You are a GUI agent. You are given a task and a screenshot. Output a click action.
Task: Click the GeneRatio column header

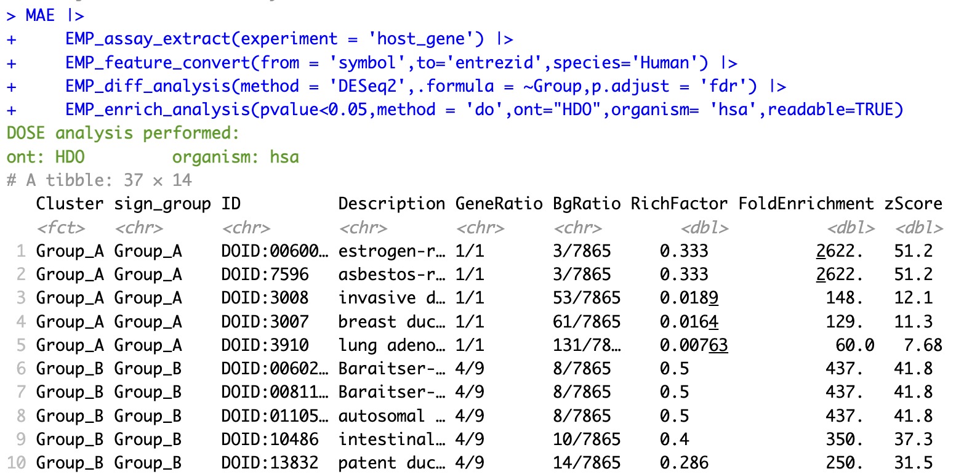(x=499, y=204)
